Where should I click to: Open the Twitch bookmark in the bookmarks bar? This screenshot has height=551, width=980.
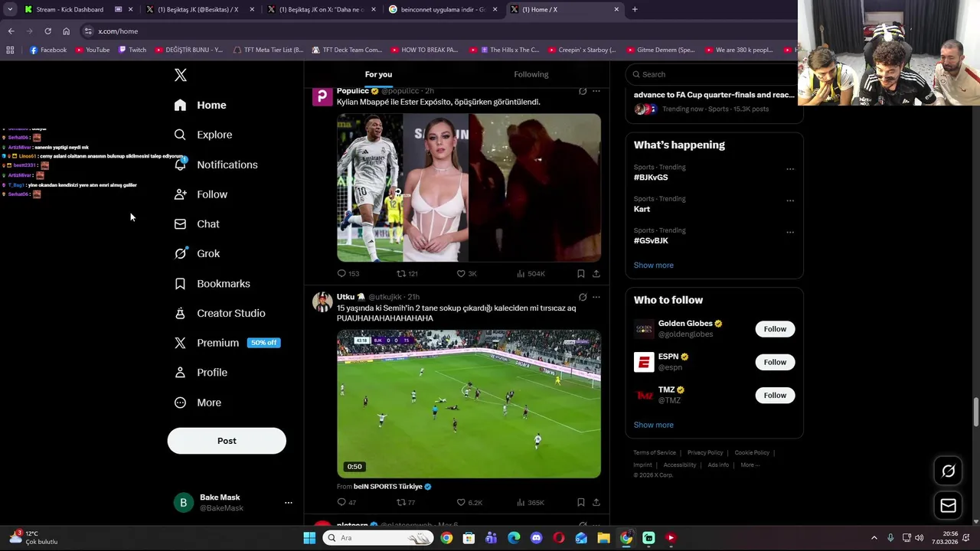132,50
